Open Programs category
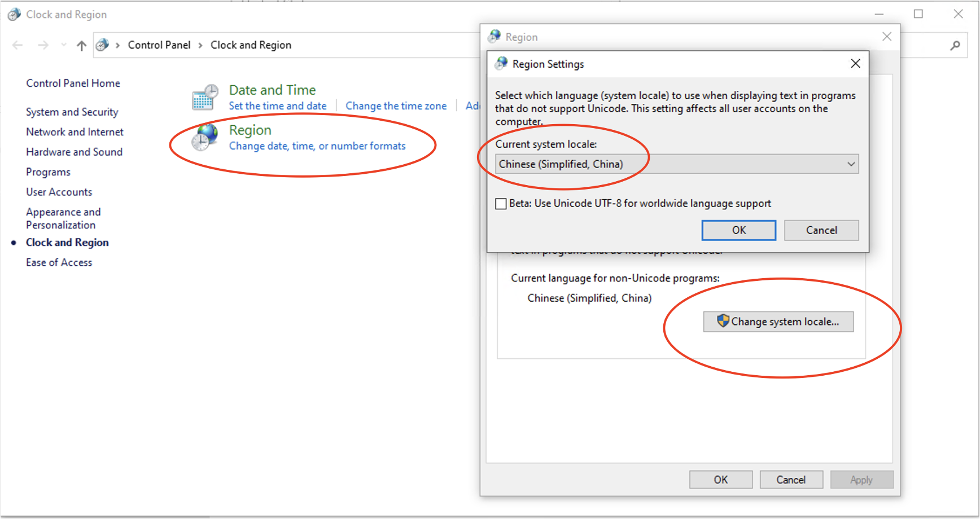980x519 pixels. coord(48,172)
